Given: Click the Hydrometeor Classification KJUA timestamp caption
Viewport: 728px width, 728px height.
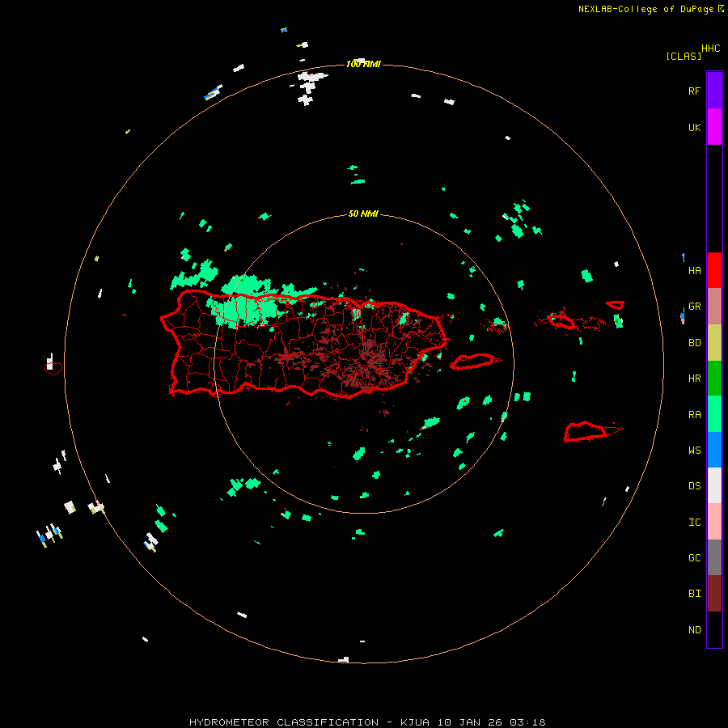Looking at the screenshot, I should [x=367, y=722].
